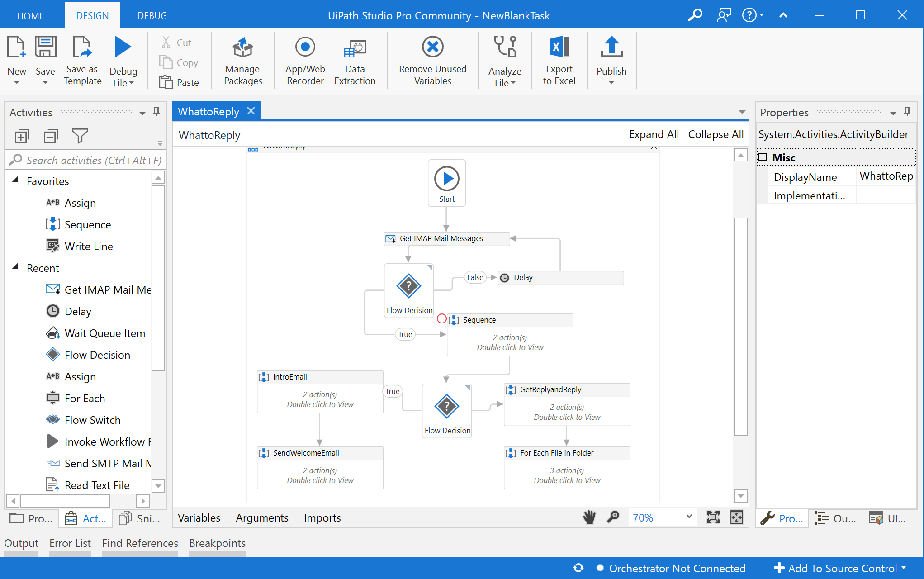The height and width of the screenshot is (579, 924).
Task: Toggle the breakpoint on Sequence activity
Action: (x=441, y=318)
